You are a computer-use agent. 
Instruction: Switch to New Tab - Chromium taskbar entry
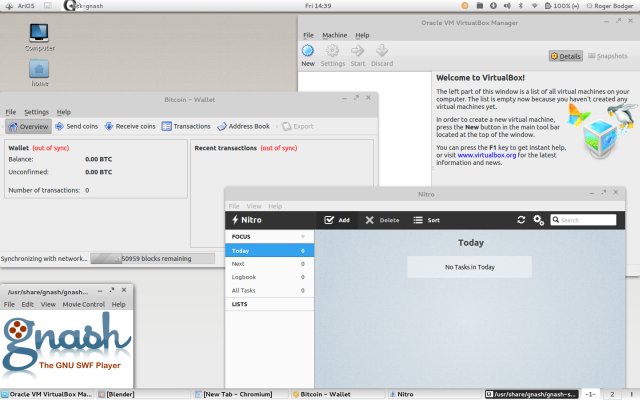coord(234,394)
